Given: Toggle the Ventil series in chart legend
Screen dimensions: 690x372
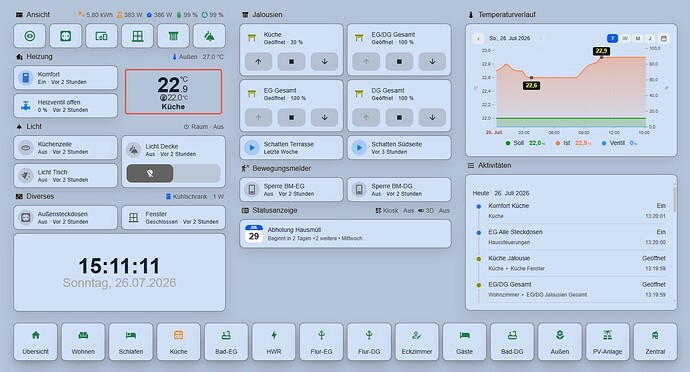Looking at the screenshot, I should [x=619, y=143].
